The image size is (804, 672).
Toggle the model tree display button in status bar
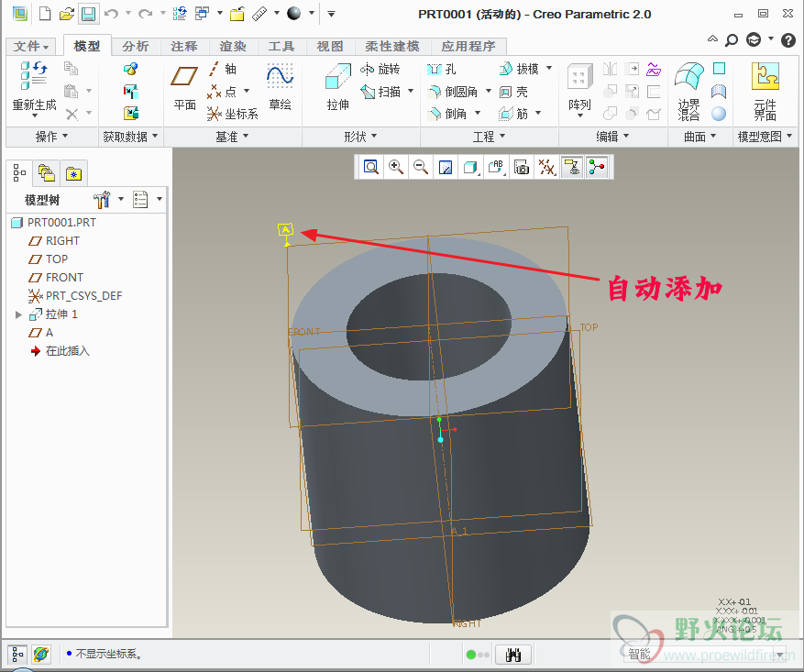point(17,655)
